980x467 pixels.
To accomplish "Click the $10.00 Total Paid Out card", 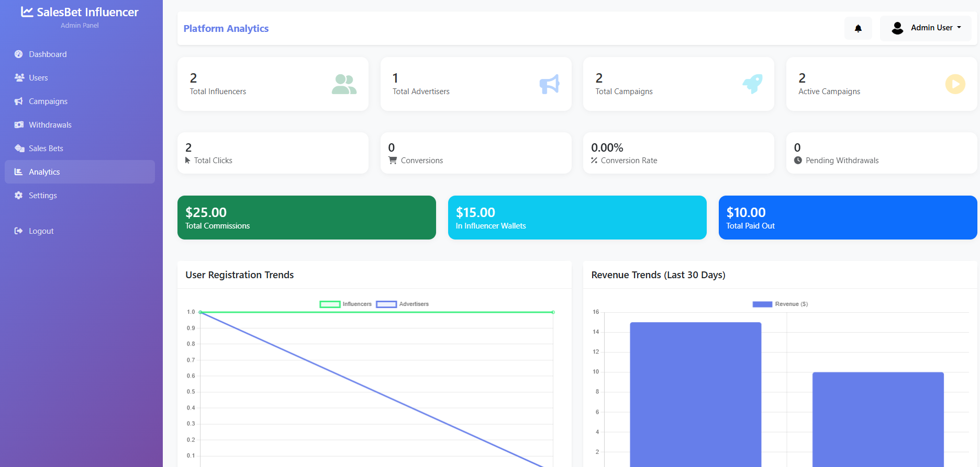I will coord(848,218).
